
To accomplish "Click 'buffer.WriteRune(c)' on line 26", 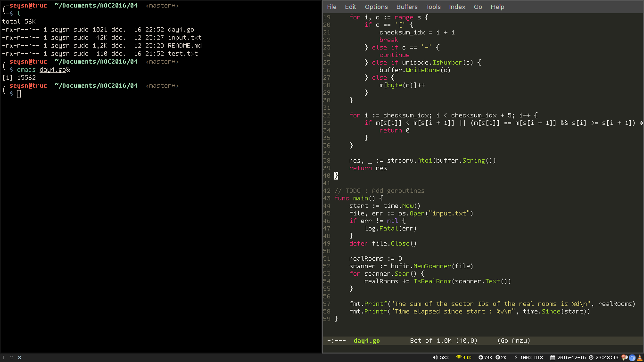I will tap(415, 70).
